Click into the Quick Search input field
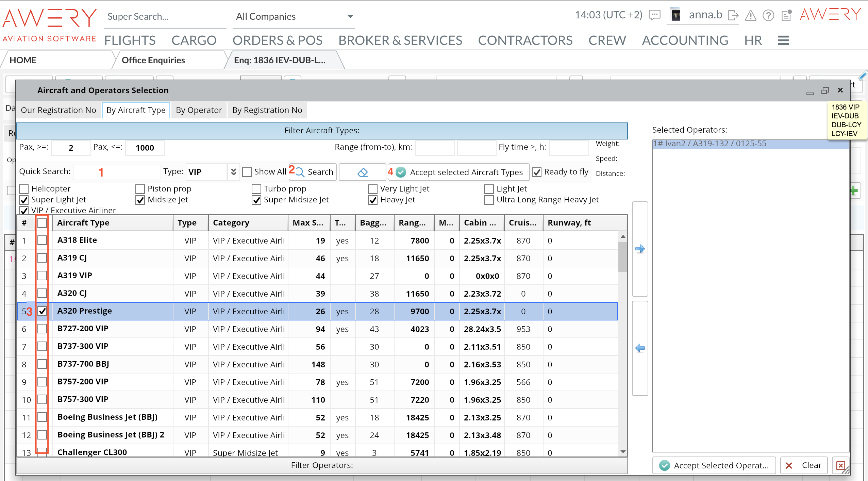This screenshot has width=868, height=481. (117, 172)
